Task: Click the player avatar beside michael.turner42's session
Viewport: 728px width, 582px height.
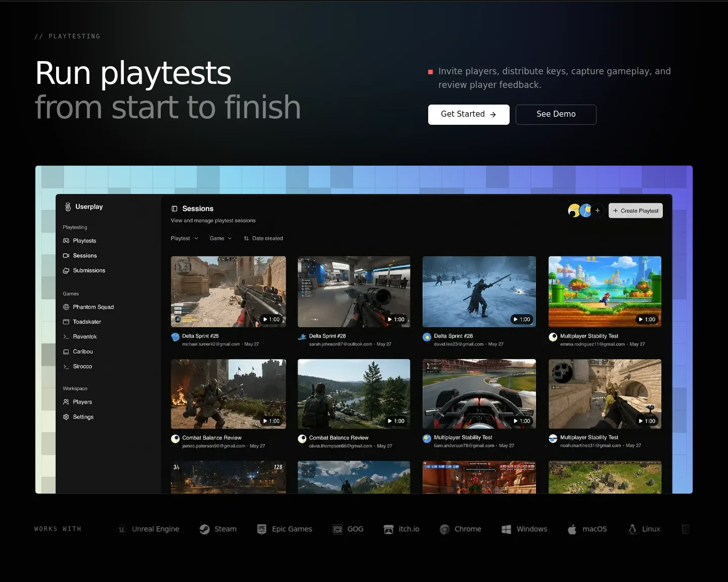Action: coord(175,337)
